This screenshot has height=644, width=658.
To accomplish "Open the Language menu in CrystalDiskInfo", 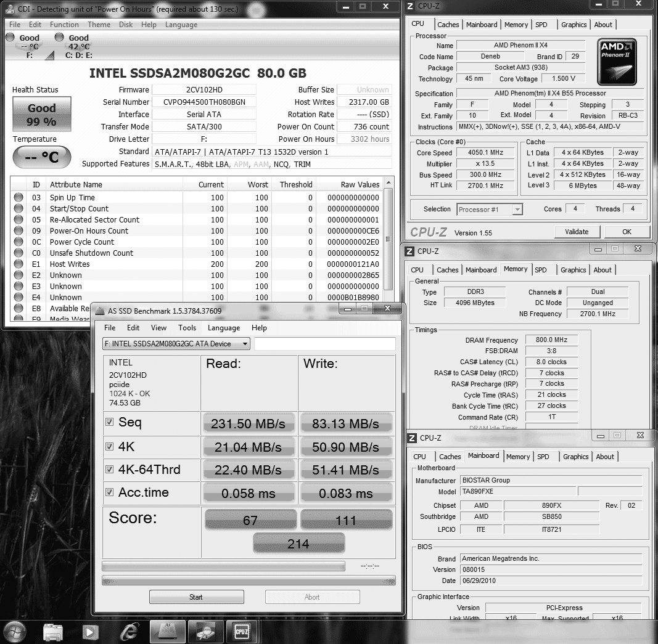I will point(181,24).
